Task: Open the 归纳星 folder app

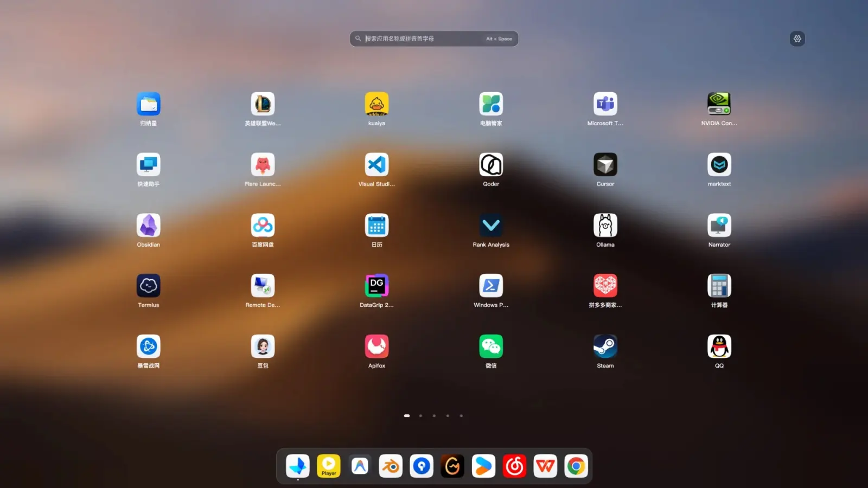Action: click(x=148, y=104)
